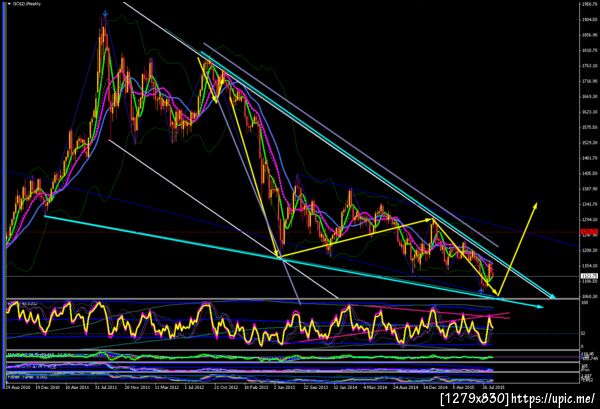Select the blue down-arrow marker at the 2011 peak
The height and width of the screenshot is (409, 600).
click(x=105, y=13)
